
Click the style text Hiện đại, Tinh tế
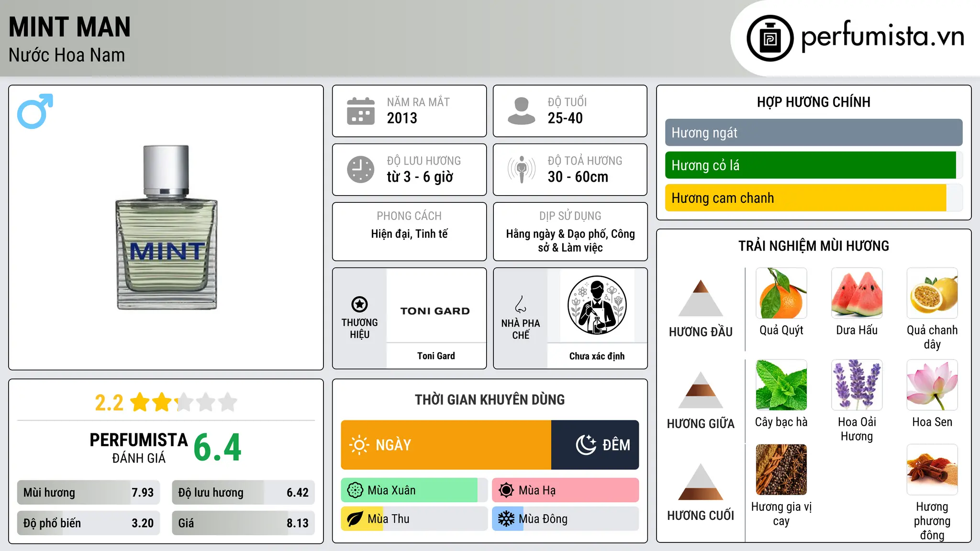[409, 234]
